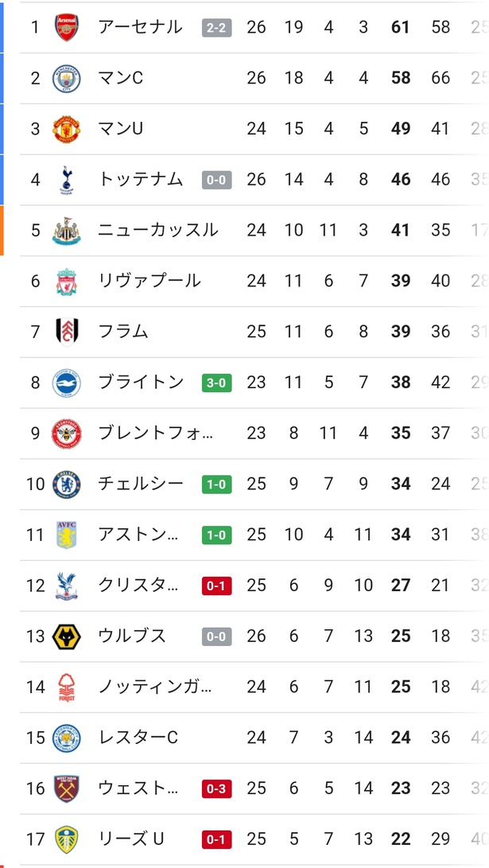Select the Liverpool liver bird badge
489x868 pixels.
66,280
